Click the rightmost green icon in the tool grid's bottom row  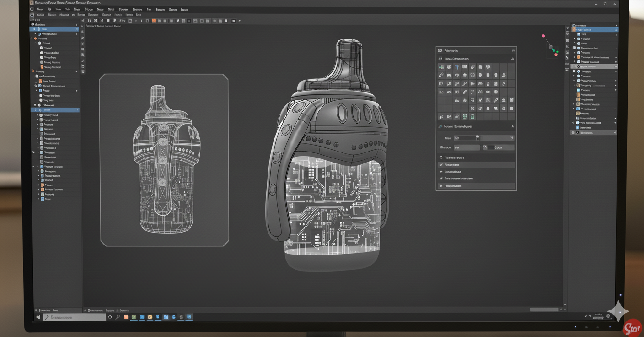(472, 117)
